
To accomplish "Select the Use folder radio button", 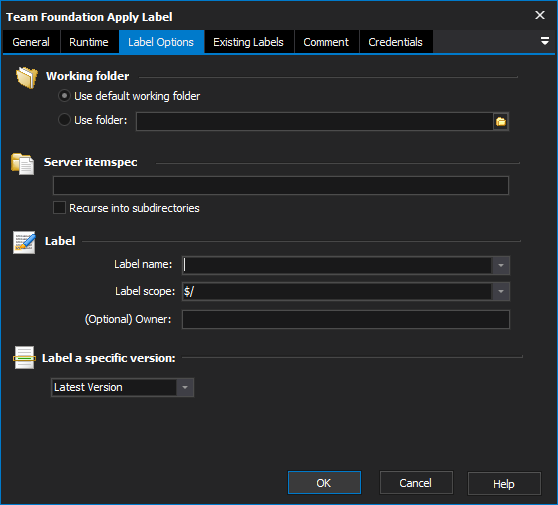I will [64, 120].
